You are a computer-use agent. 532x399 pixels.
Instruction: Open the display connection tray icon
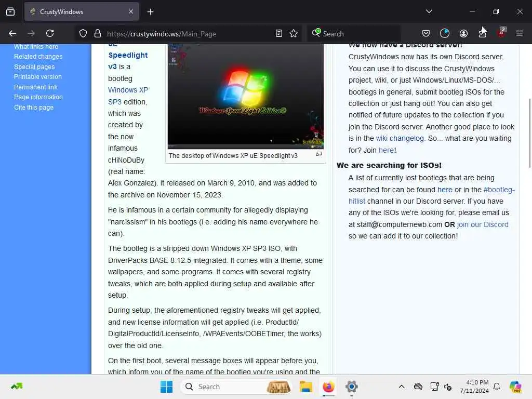(x=434, y=387)
